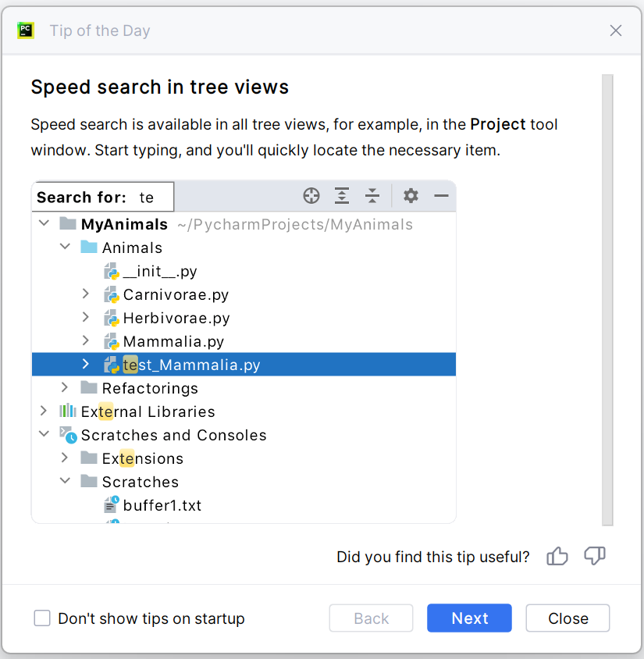
Task: Click the thumbs up icon
Action: click(557, 556)
